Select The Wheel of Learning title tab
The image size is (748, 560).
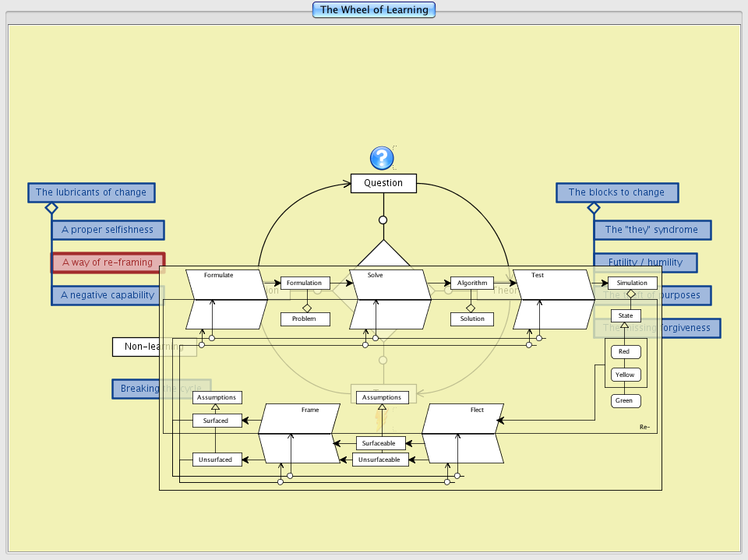tap(374, 10)
